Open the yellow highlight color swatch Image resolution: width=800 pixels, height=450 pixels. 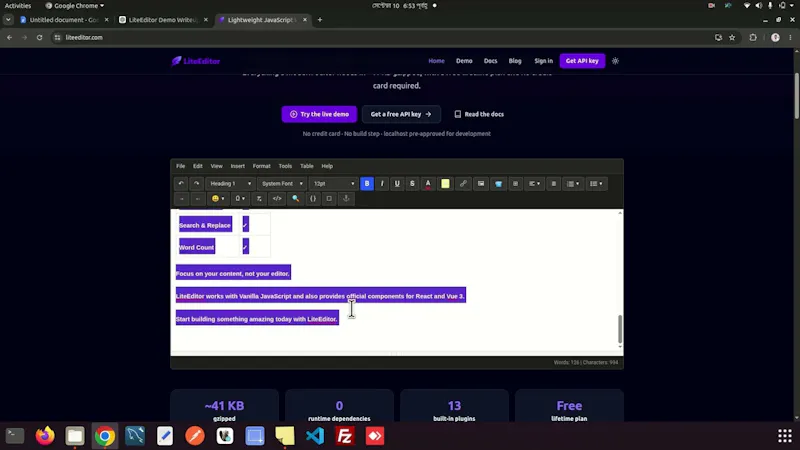[445, 184]
